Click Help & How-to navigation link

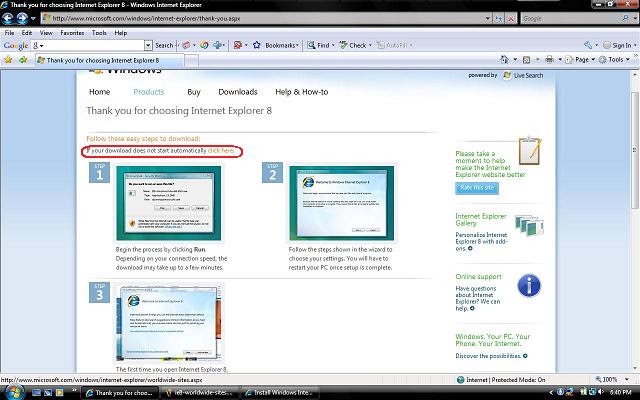302,92
